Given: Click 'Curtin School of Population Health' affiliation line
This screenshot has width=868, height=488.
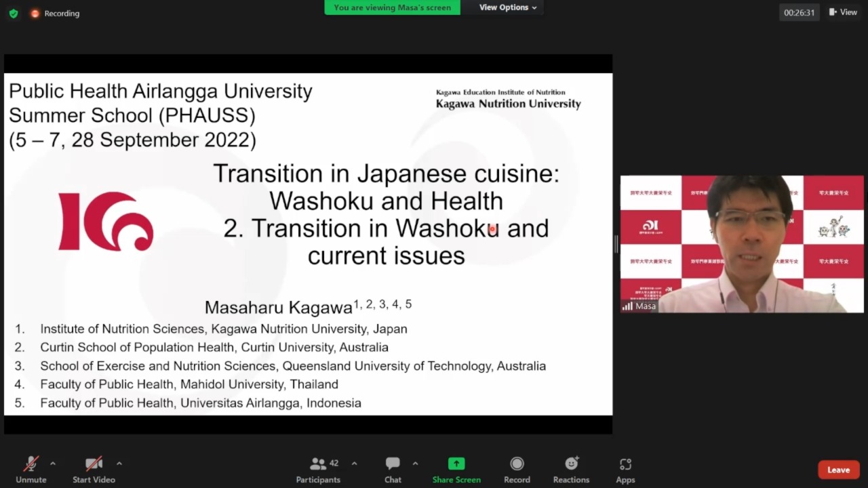Looking at the screenshot, I should 214,347.
